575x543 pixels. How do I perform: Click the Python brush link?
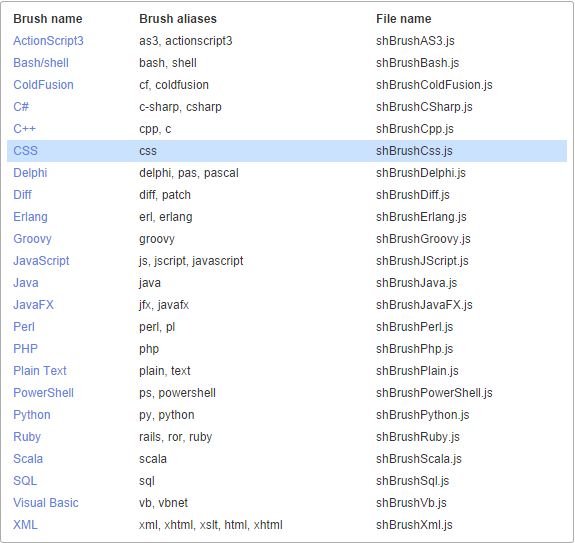click(32, 415)
